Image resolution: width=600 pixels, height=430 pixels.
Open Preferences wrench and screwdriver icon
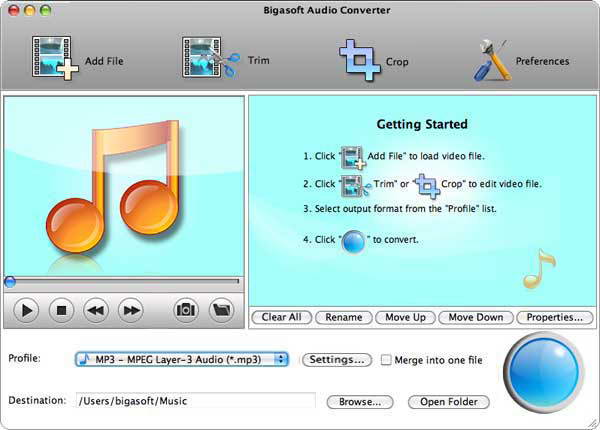point(492,60)
